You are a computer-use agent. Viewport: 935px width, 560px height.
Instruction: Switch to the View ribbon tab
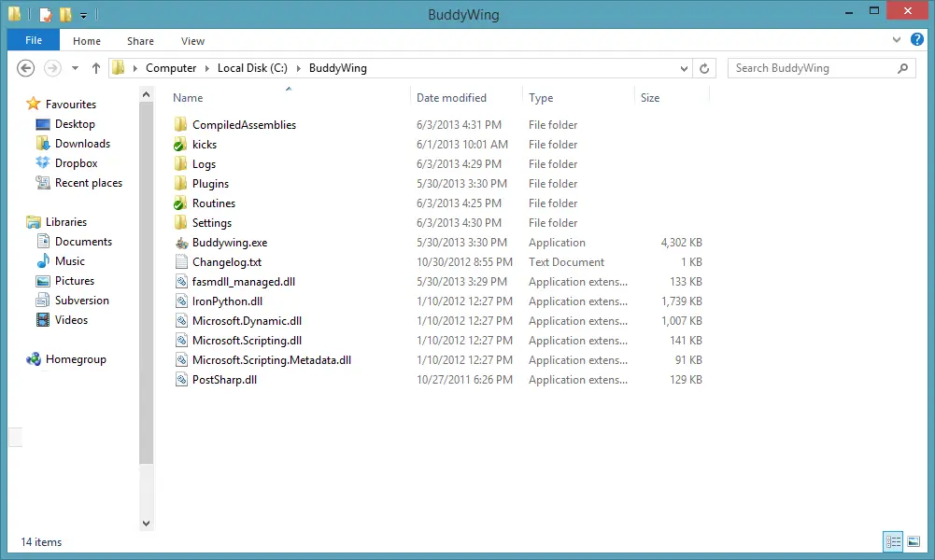[192, 41]
